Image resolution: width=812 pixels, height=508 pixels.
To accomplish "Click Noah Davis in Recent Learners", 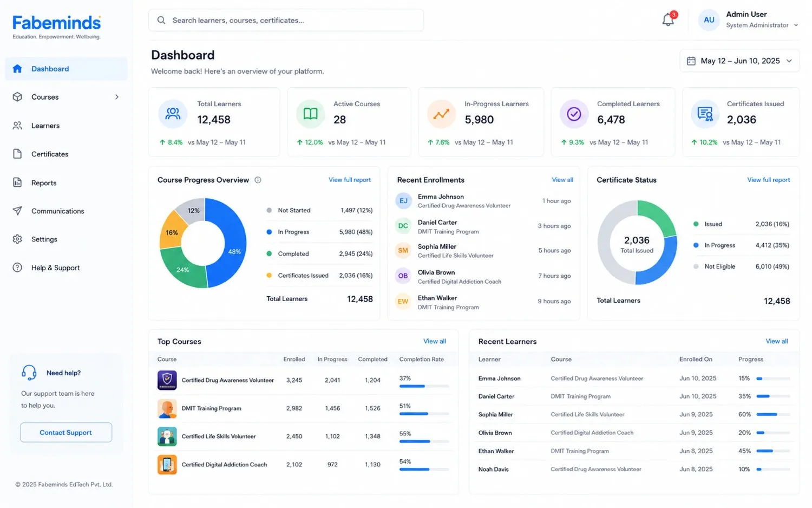I will (493, 469).
